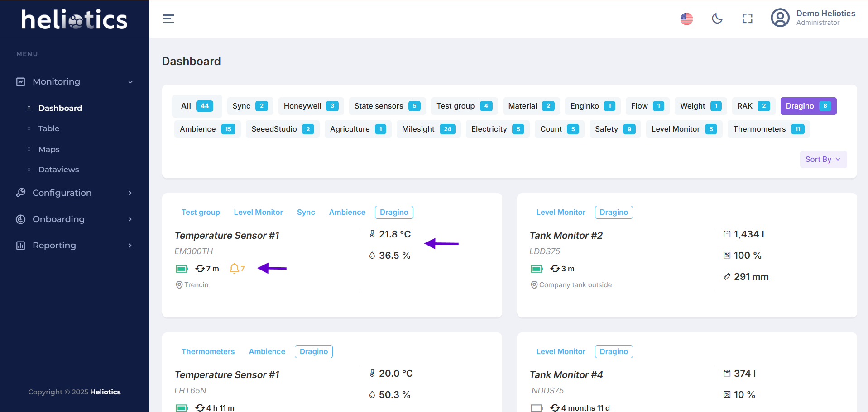Filter by Sync group

tap(250, 106)
